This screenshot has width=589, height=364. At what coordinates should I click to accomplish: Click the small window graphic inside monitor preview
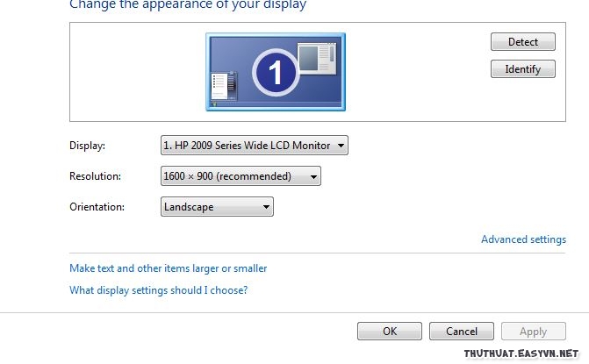point(317,60)
